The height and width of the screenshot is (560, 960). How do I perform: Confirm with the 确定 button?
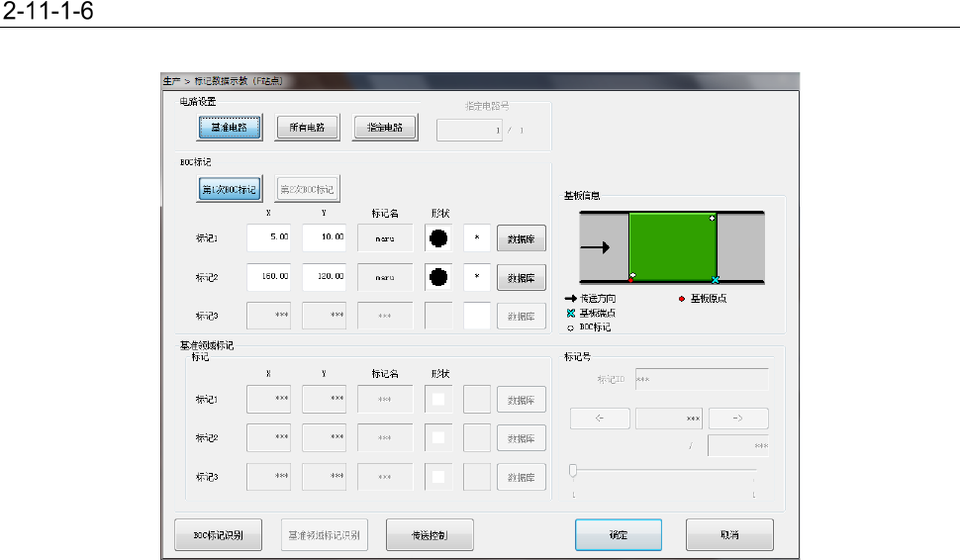point(619,534)
